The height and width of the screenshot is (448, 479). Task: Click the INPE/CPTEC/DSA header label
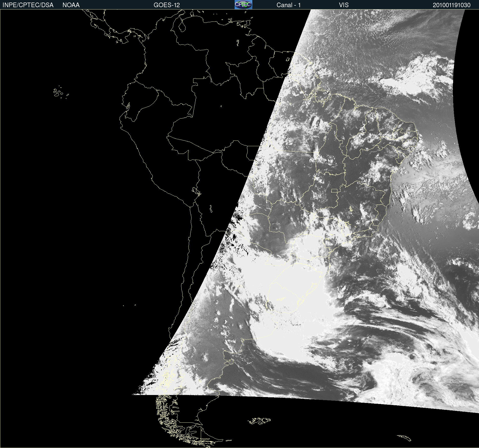point(28,5)
